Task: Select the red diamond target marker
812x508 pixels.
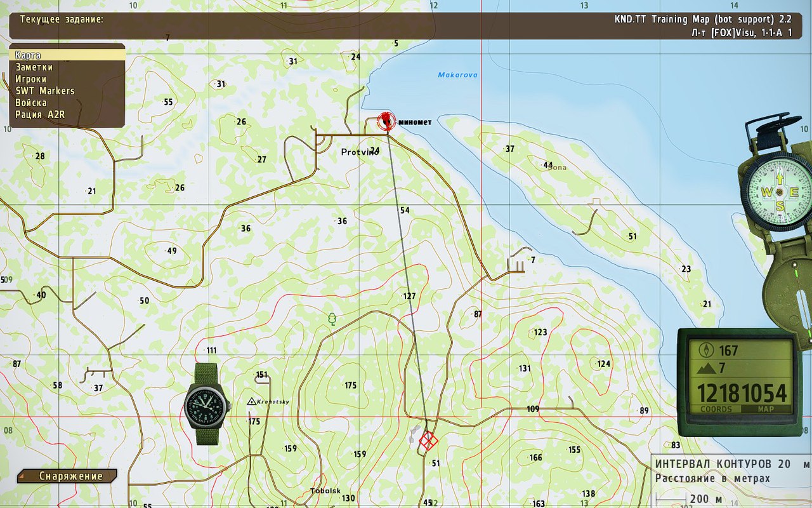Action: (x=429, y=441)
